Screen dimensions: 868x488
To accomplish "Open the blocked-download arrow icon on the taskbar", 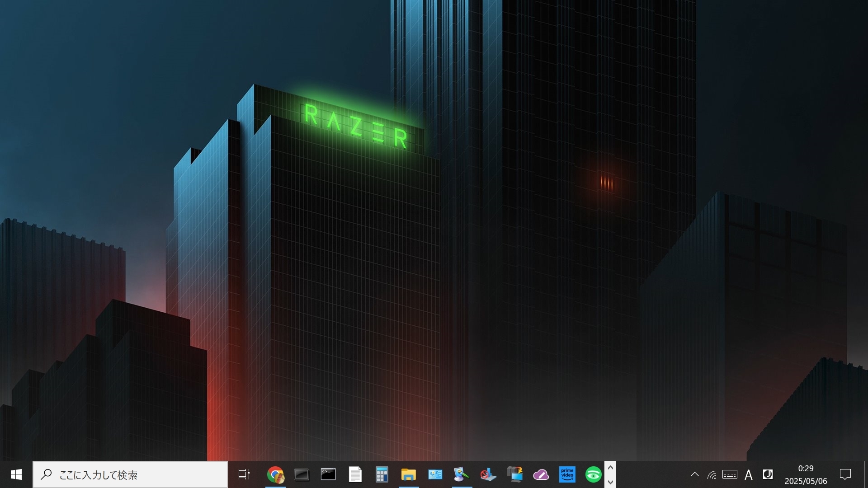I will (488, 474).
